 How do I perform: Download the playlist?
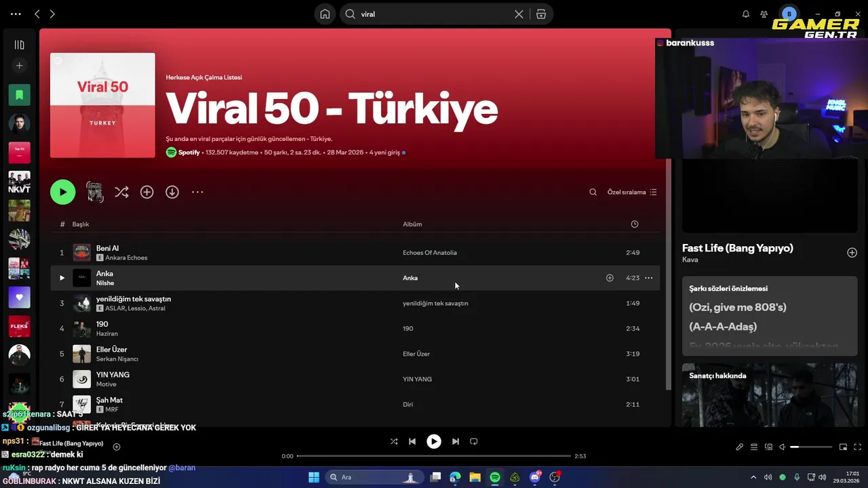coord(172,192)
